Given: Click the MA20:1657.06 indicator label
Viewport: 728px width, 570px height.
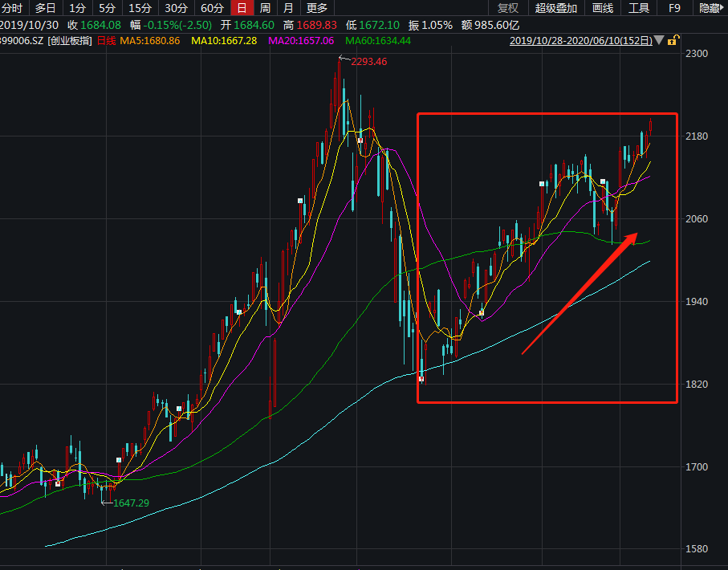Looking at the screenshot, I should 301,41.
